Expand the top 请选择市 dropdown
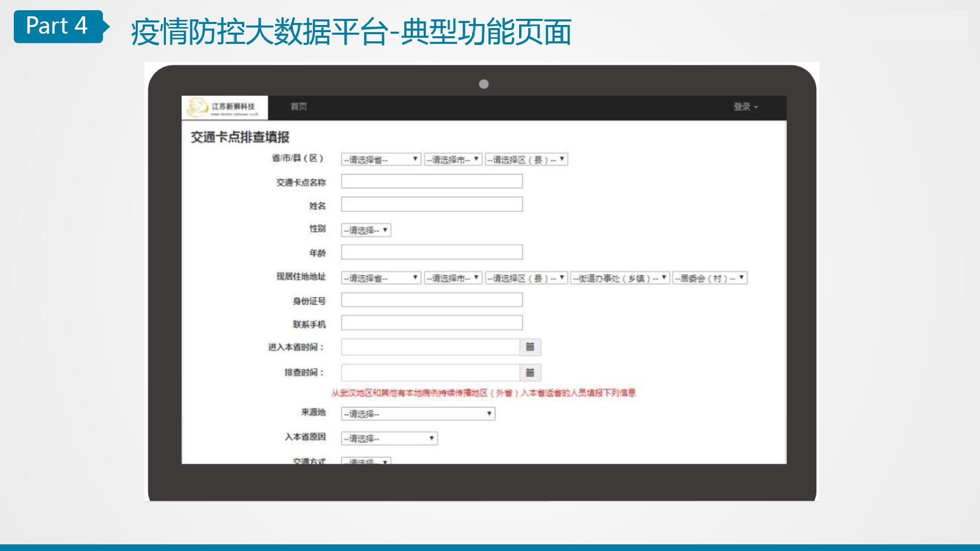 [453, 160]
